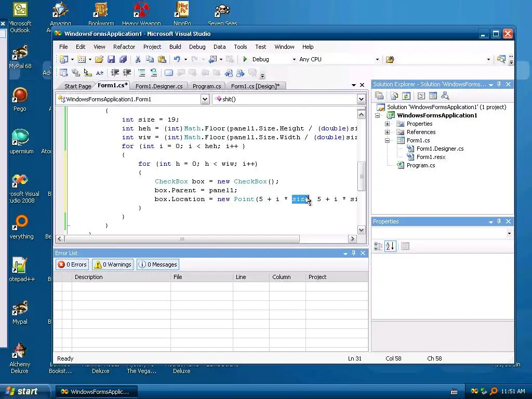Click View Designer icon in Solution Explorer

(433, 96)
